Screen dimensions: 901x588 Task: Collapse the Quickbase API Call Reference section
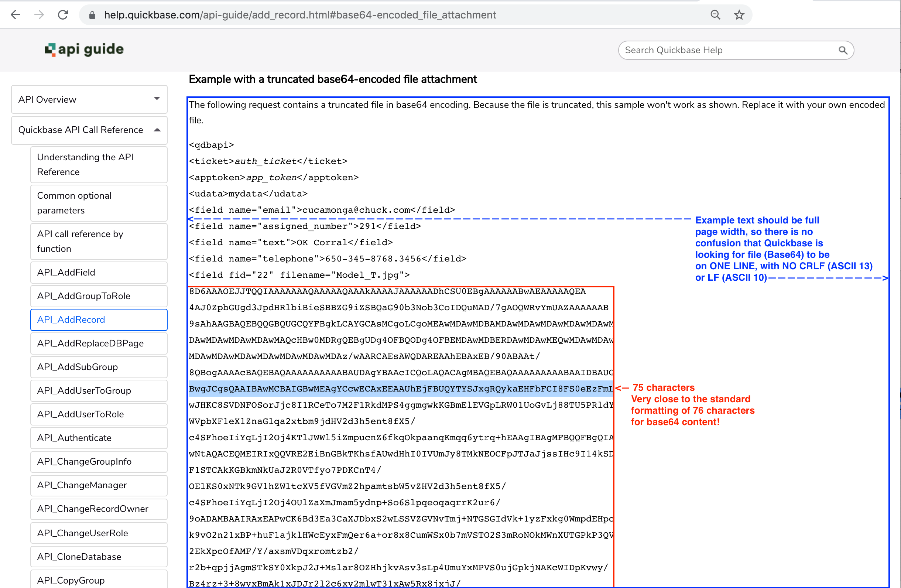click(157, 130)
